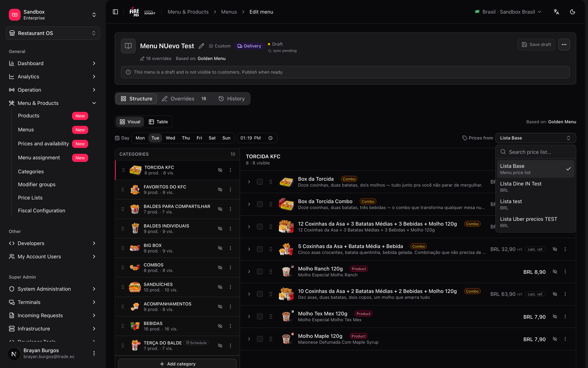The width and height of the screenshot is (588, 368).
Task: Click the Day calendar icon
Action: click(x=117, y=138)
